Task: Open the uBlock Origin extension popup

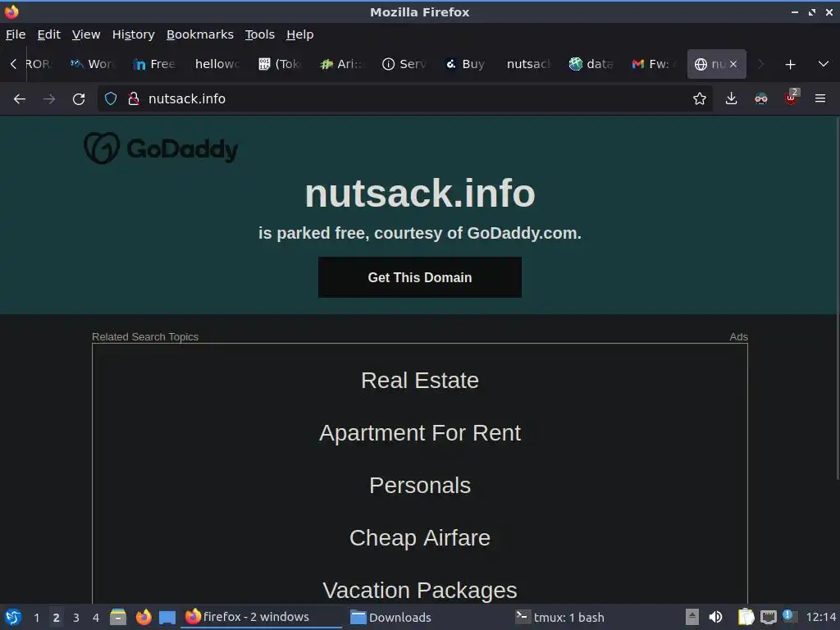Action: click(792, 99)
